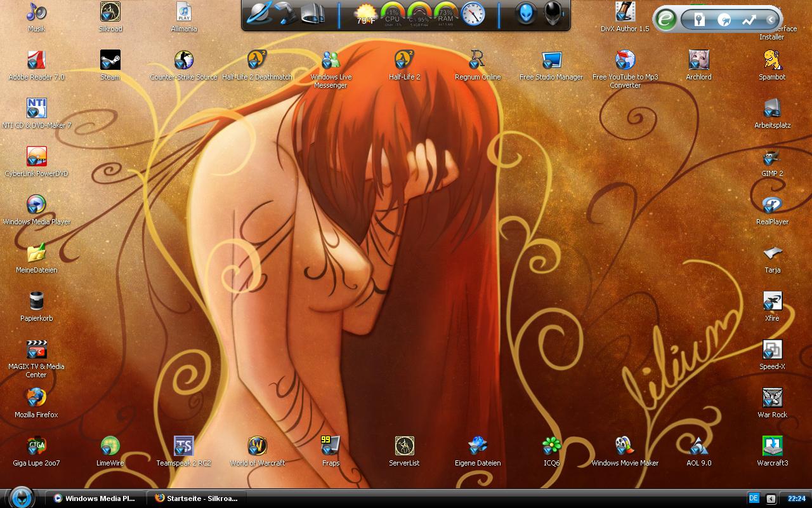Launch Counter-Strike Source from the desktop
The image size is (812, 508).
click(183, 61)
